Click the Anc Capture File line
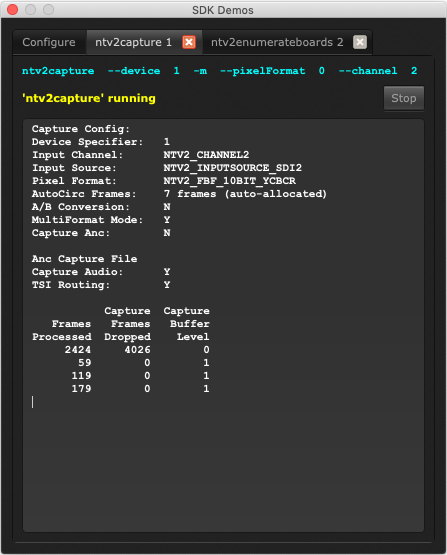This screenshot has width=447, height=555. pyautogui.click(x=84, y=259)
